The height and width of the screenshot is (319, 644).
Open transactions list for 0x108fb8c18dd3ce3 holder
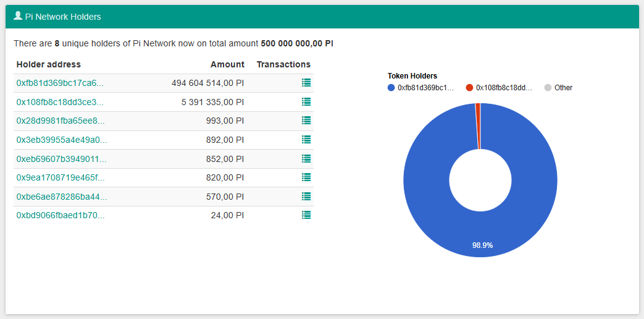tap(306, 101)
